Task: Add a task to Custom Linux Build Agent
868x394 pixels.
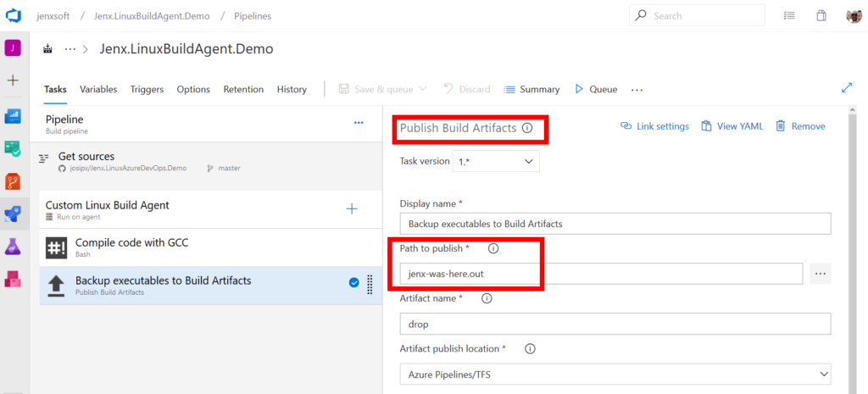Action: click(352, 208)
